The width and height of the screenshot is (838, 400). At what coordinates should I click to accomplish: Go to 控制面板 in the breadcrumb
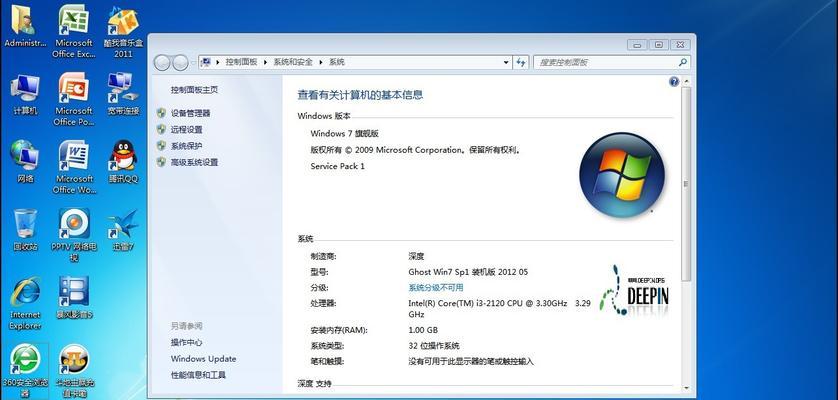click(x=241, y=62)
